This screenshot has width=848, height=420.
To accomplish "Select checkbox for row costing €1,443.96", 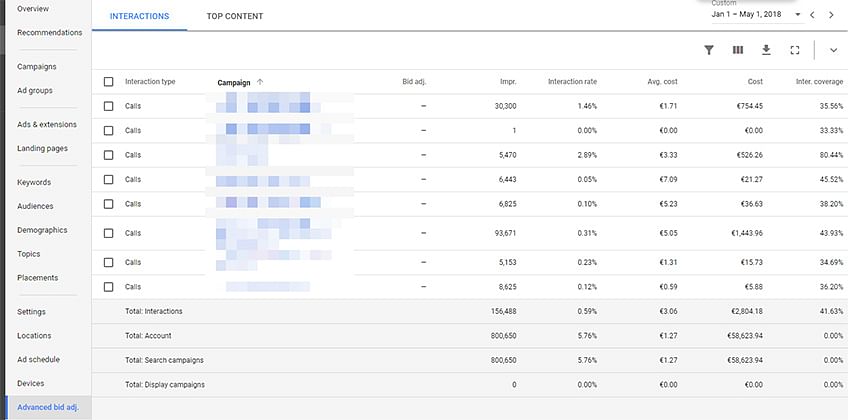I will point(109,233).
